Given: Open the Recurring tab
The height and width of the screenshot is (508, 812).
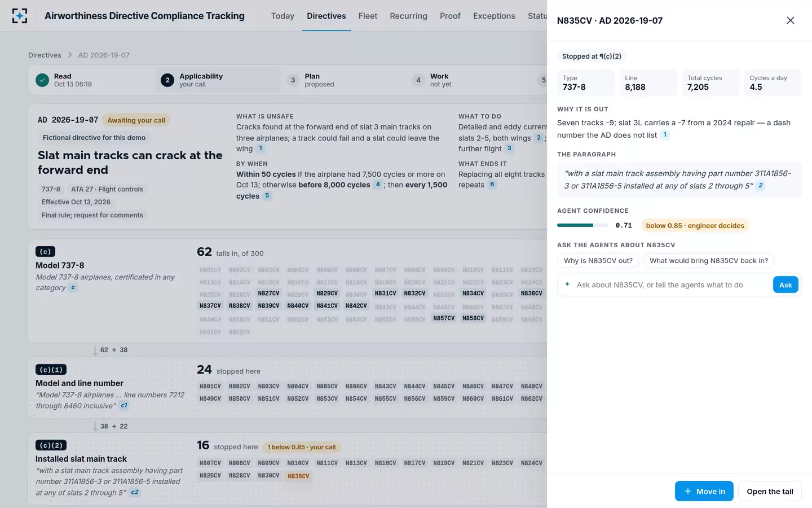Looking at the screenshot, I should click(x=408, y=16).
